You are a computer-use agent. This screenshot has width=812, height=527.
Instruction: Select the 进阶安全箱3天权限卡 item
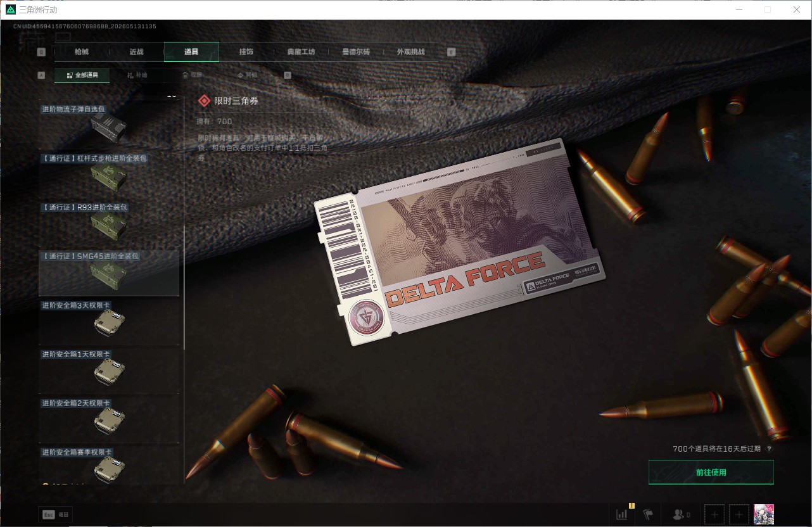coord(109,322)
